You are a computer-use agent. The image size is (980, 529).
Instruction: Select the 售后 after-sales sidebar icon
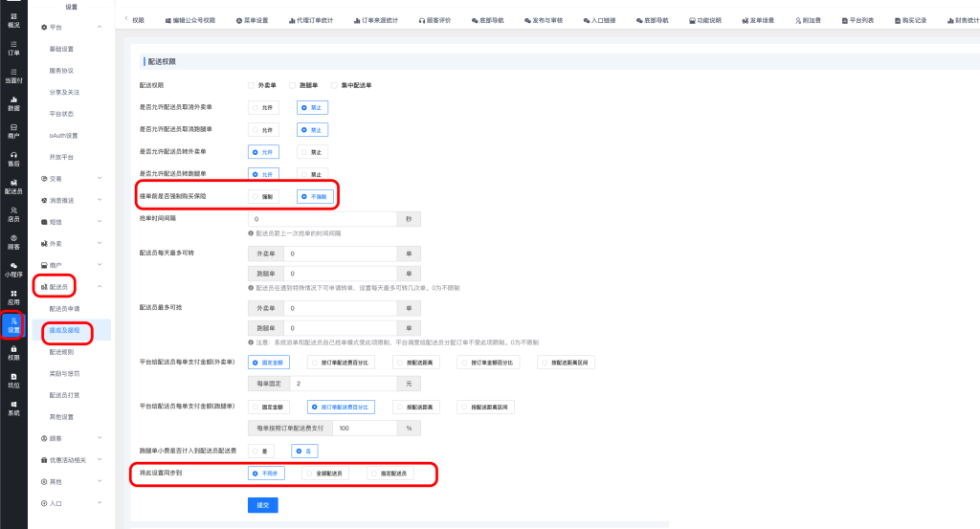click(13, 158)
